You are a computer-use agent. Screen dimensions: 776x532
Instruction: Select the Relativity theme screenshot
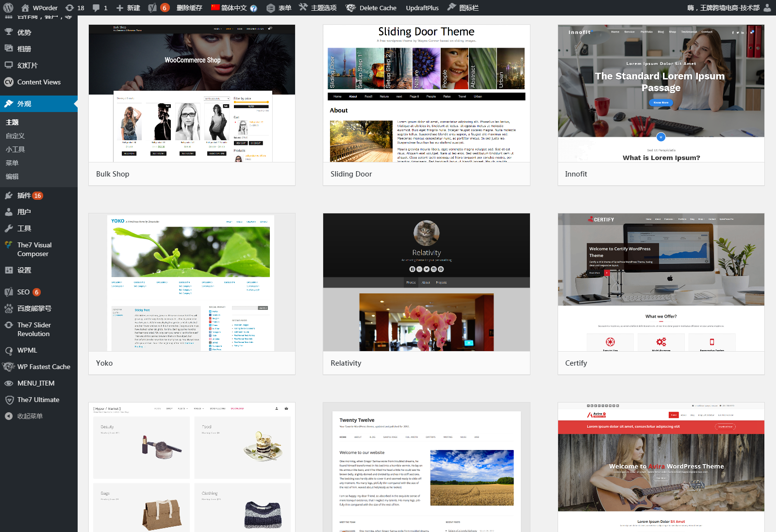coord(427,282)
